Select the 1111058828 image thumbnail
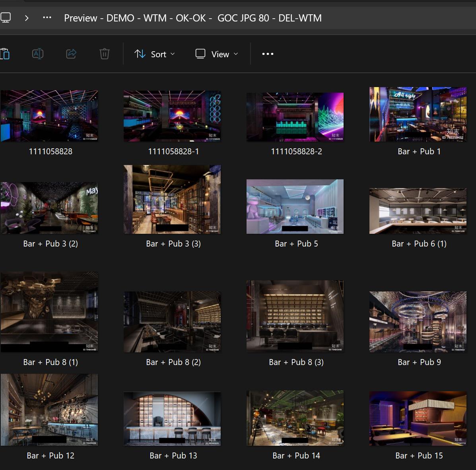Image resolution: width=476 pixels, height=470 pixels. tap(49, 116)
